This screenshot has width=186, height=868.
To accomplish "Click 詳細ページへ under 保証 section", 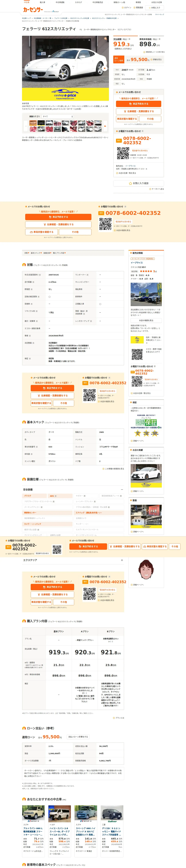I will tap(137, 441).
